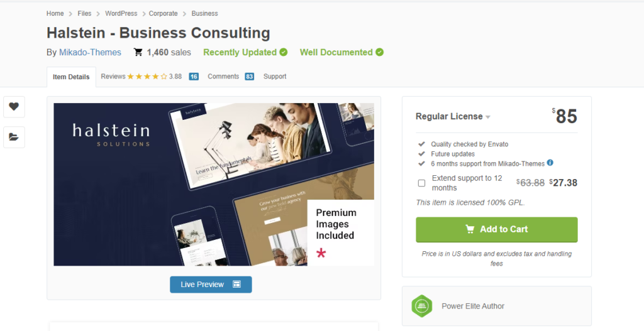
Task: Add to collection via folder icon
Action: coord(14,137)
